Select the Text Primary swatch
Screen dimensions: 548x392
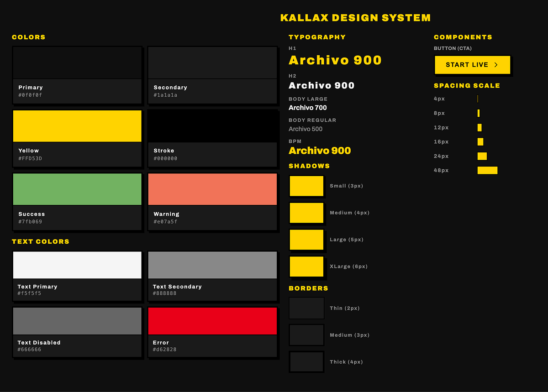[77, 265]
